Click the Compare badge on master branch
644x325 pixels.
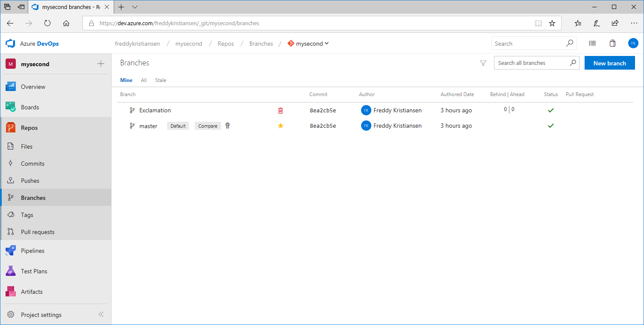point(208,126)
